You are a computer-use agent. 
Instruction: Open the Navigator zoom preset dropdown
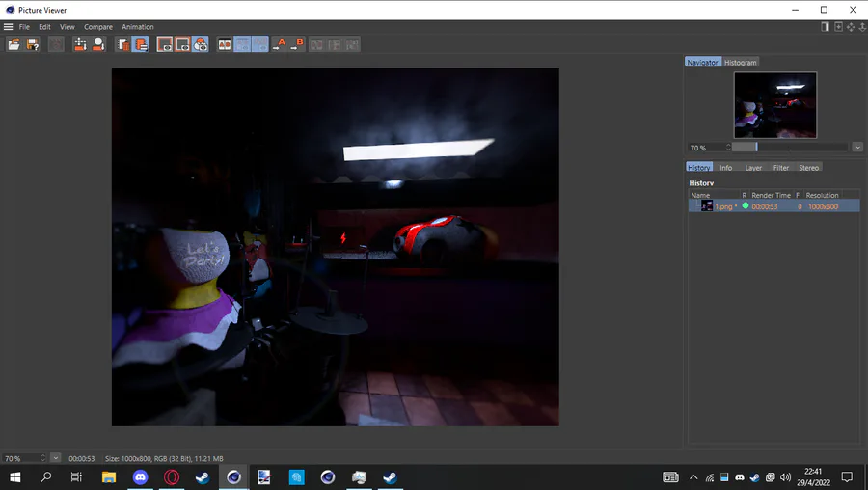pos(857,148)
